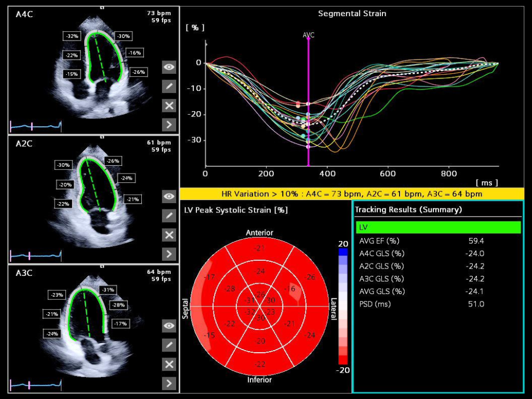Delete the A4C tracing using the X icon
This screenshot has width=532, height=399.
(x=168, y=105)
